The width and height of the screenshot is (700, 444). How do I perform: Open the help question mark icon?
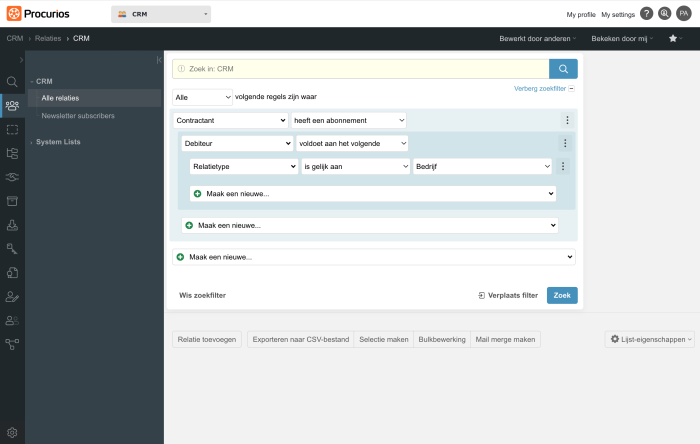[x=646, y=14]
